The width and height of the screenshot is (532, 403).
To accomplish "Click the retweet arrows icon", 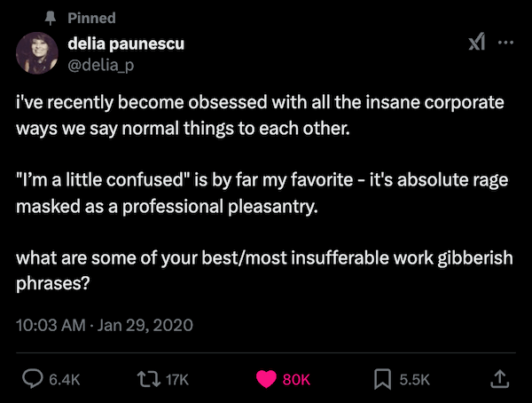I will tap(148, 379).
